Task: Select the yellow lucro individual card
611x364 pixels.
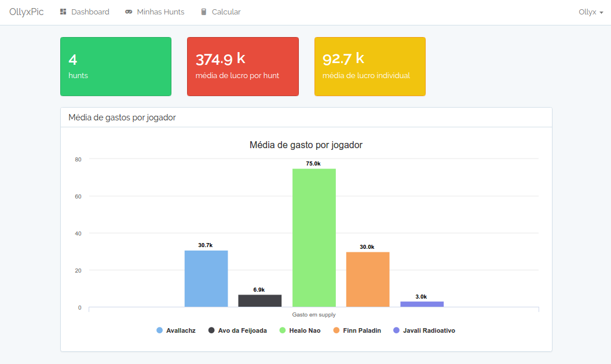Action: (370, 67)
